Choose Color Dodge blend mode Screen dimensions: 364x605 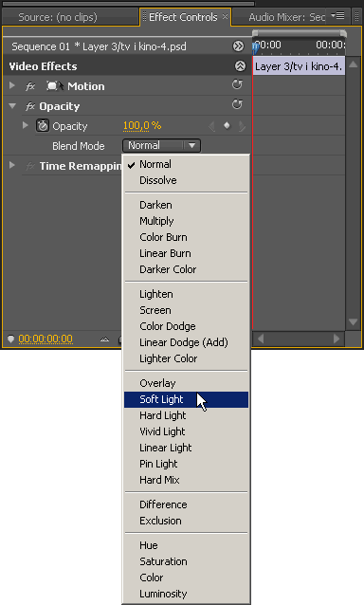coord(186,326)
